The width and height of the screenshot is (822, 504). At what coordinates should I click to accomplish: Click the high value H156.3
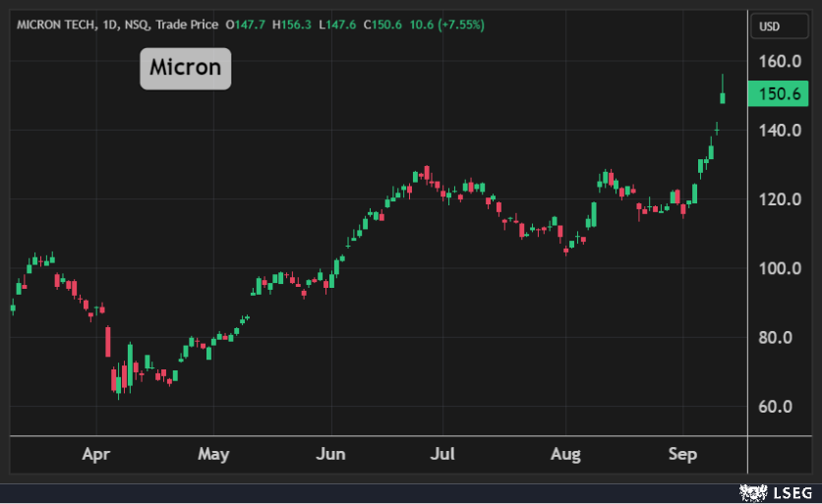coord(291,25)
